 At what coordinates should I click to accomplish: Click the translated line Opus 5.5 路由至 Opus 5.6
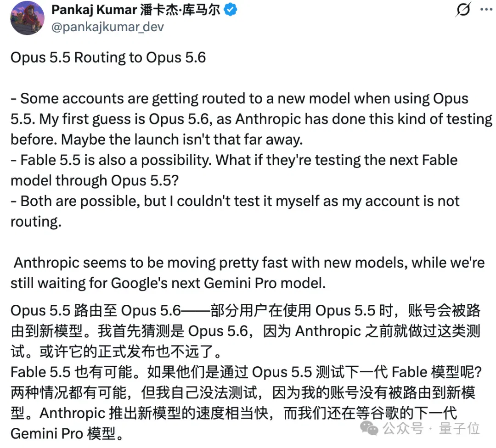click(x=96, y=311)
